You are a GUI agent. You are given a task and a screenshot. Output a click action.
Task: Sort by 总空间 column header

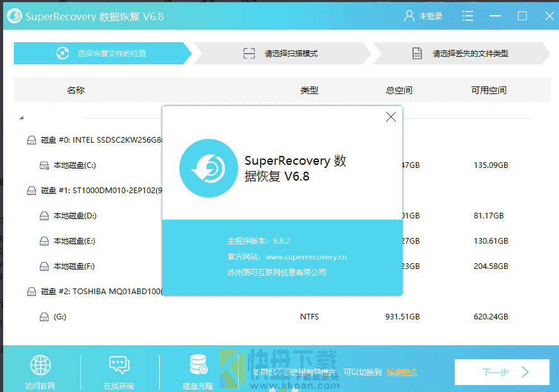click(x=399, y=90)
